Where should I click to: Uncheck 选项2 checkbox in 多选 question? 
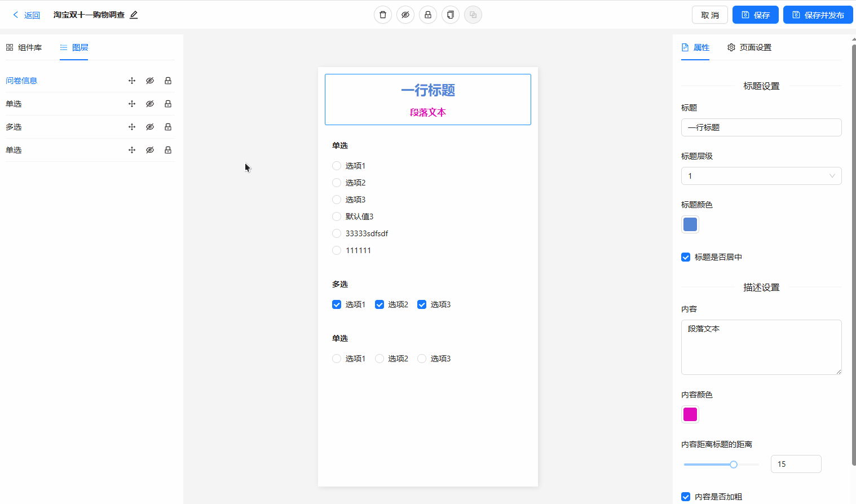click(x=380, y=304)
